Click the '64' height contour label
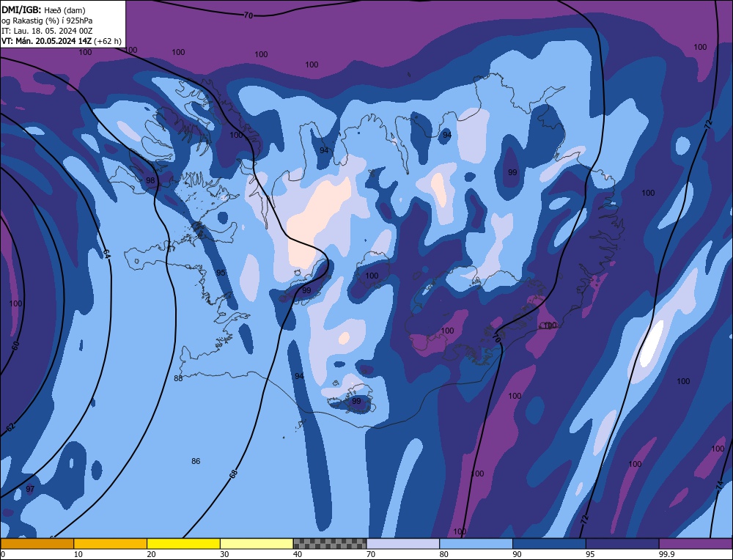 (x=106, y=254)
